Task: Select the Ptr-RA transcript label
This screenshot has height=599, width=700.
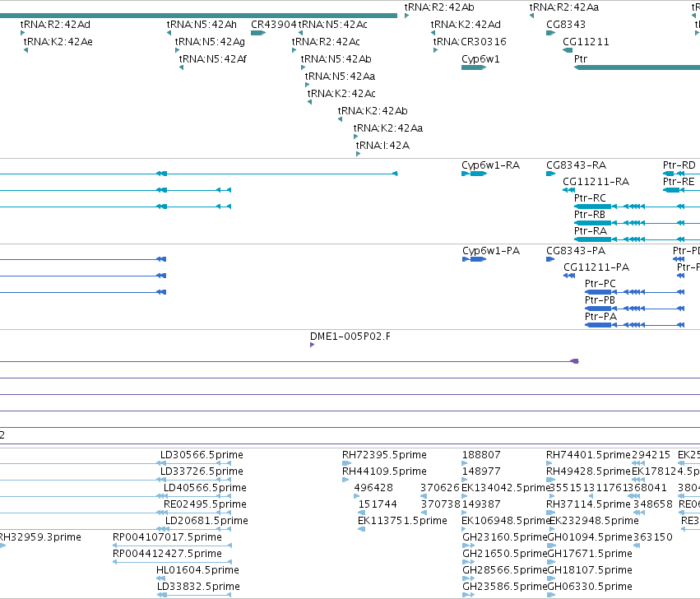Action: point(591,231)
